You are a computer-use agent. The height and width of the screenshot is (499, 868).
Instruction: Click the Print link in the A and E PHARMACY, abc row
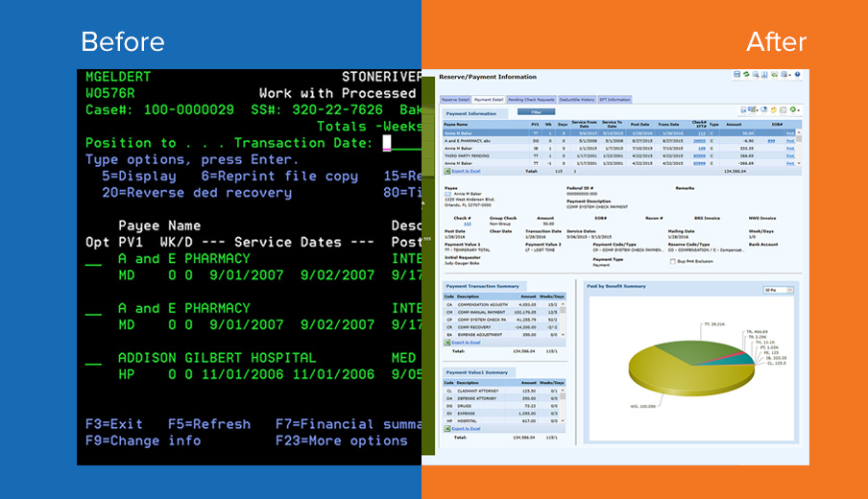tap(790, 141)
